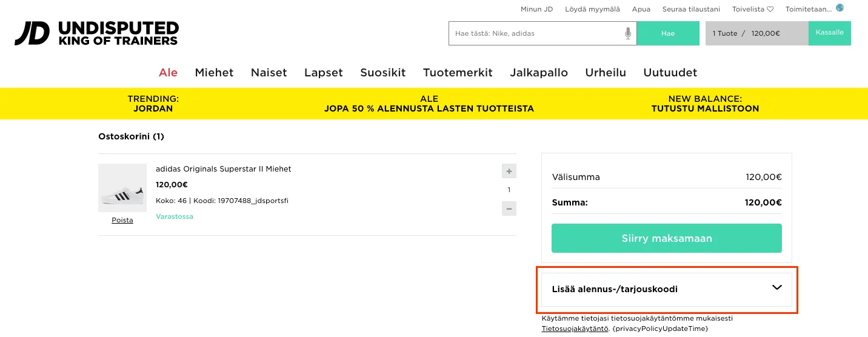Click the Kassalle checkout button
The image size is (868, 337).
point(830,33)
